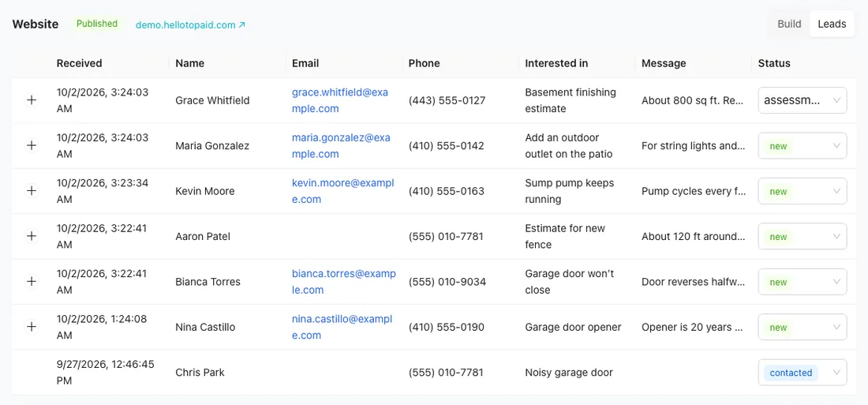Click 'Noisy garage door' cell
This screenshot has width=868, height=405.
click(568, 373)
